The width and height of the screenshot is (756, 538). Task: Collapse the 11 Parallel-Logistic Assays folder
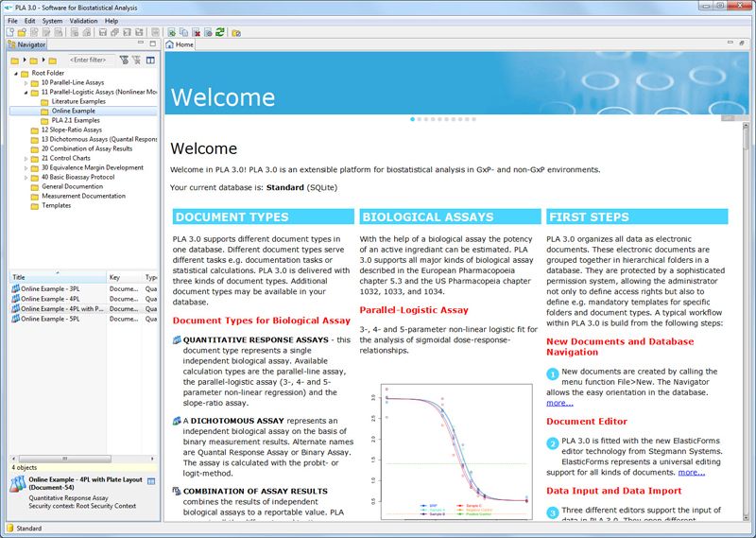click(26, 92)
